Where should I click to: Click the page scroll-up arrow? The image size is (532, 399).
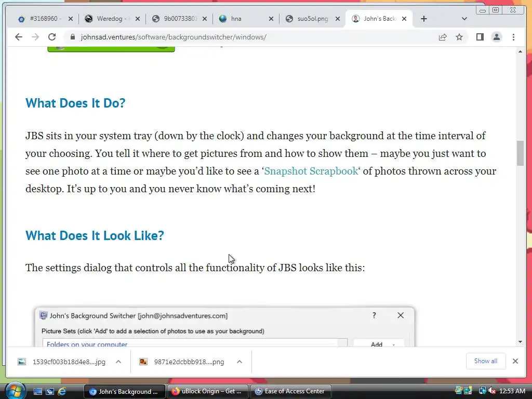click(520, 51)
